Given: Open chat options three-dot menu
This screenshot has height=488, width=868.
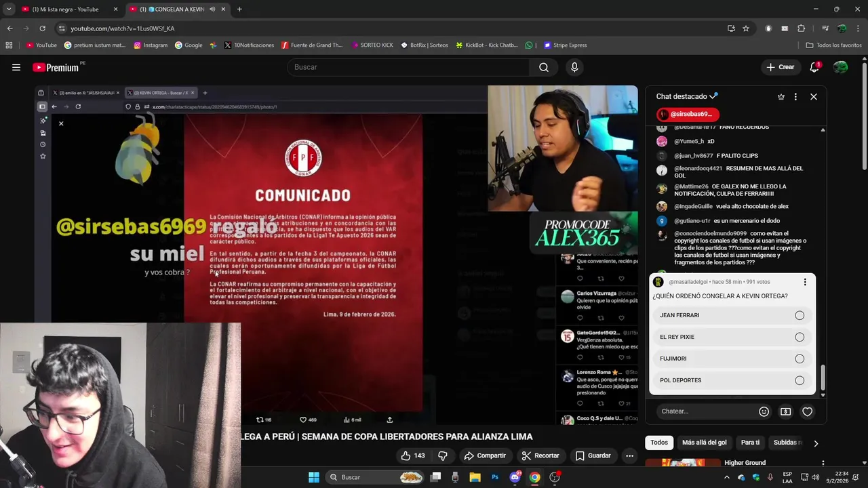Looking at the screenshot, I should (x=795, y=96).
